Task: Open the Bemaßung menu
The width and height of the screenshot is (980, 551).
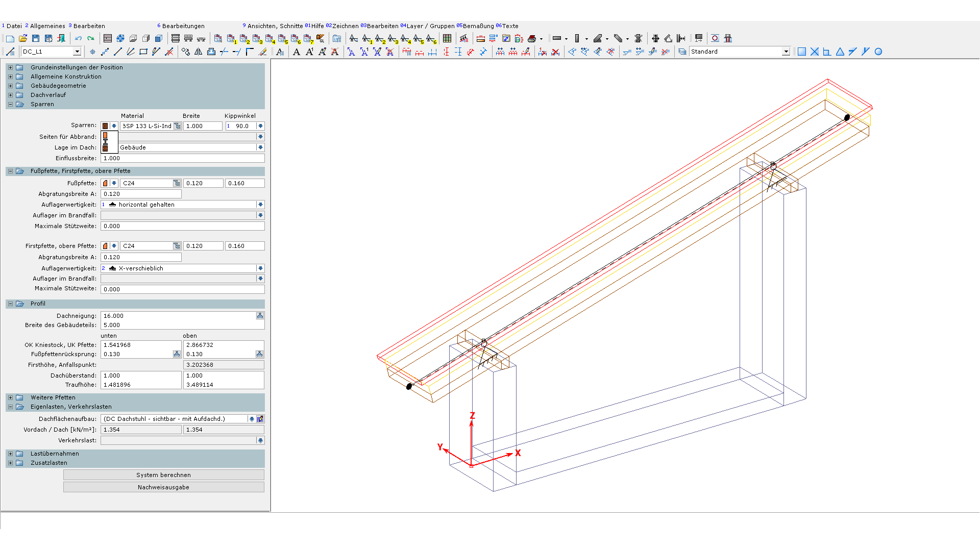Action: [478, 26]
